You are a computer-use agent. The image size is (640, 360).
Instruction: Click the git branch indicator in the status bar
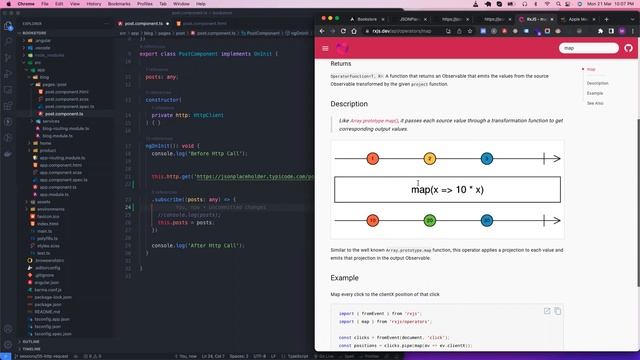click(x=42, y=356)
